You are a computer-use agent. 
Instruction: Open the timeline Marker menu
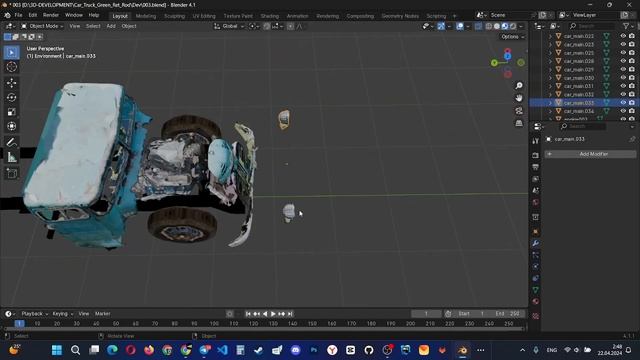tap(102, 314)
